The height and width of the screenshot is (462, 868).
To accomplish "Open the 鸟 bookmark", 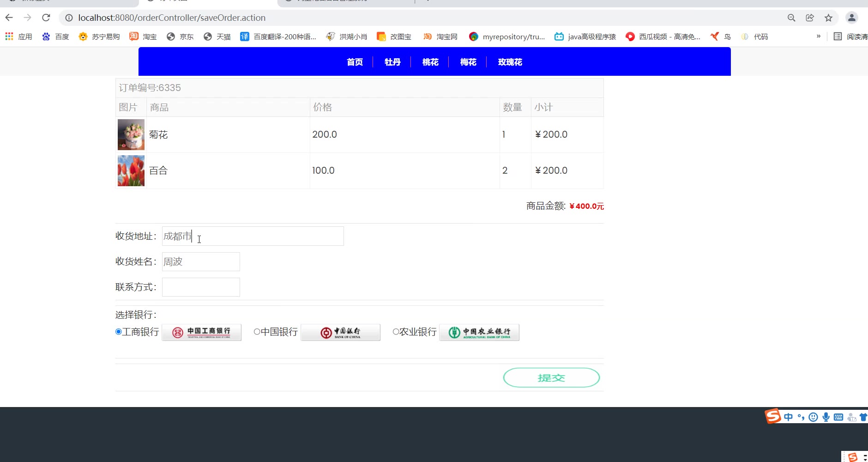I will tap(721, 36).
